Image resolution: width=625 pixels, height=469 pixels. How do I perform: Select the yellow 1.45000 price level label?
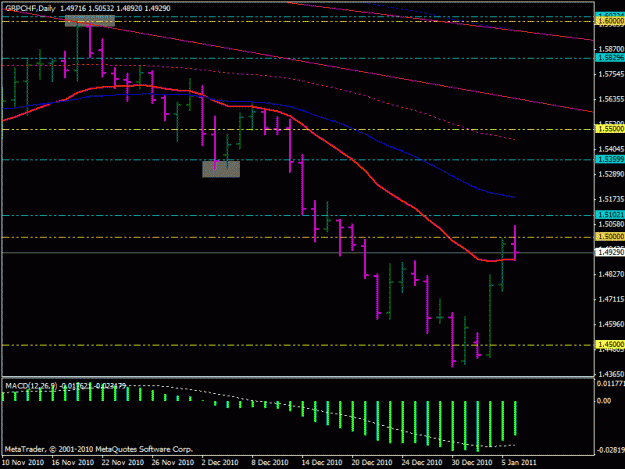point(610,344)
